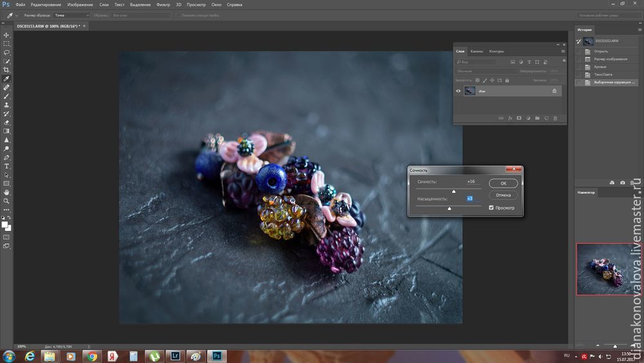644x363 pixels.
Task: Select the History Brush tool
Action: [x=6, y=113]
